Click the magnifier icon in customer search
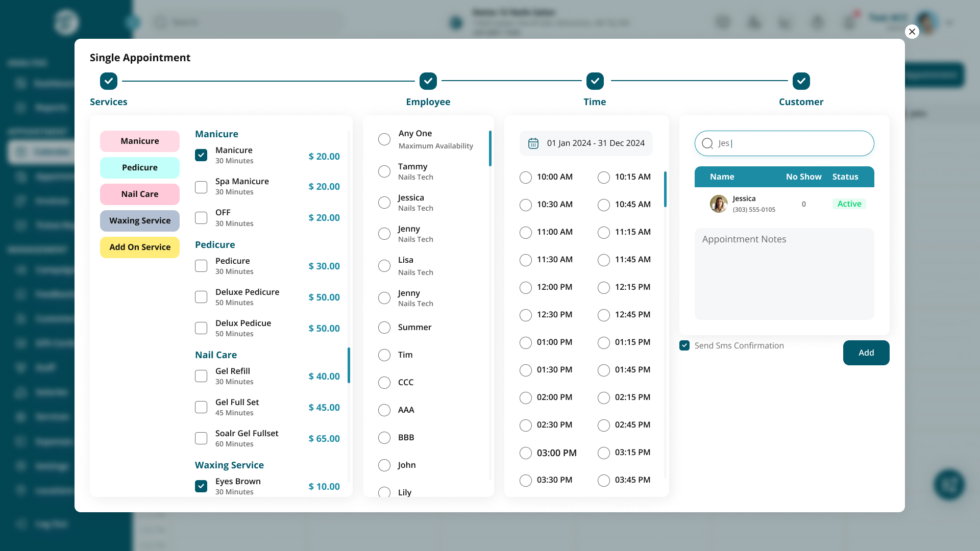 pyautogui.click(x=707, y=143)
